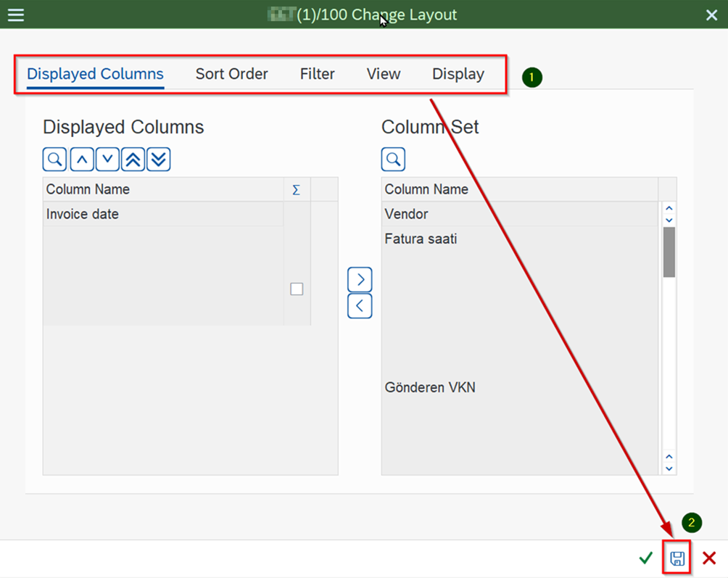
Task: Select the Display tab
Action: pos(458,74)
